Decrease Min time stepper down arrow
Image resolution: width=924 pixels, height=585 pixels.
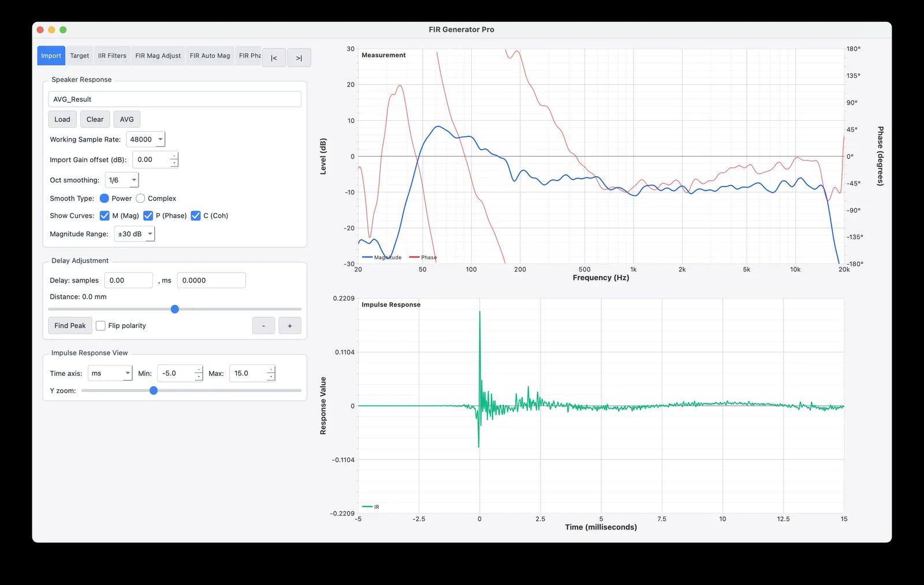click(x=199, y=377)
